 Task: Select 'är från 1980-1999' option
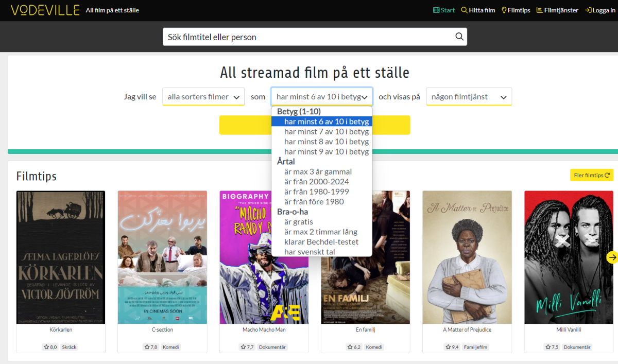point(316,192)
